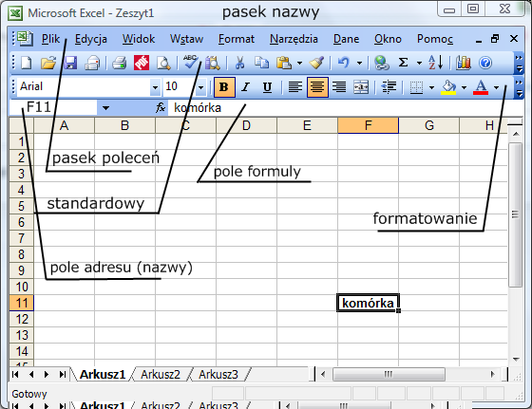The width and height of the screenshot is (532, 409).
Task: Click the yellow Fill Color bucket
Action: (448, 87)
